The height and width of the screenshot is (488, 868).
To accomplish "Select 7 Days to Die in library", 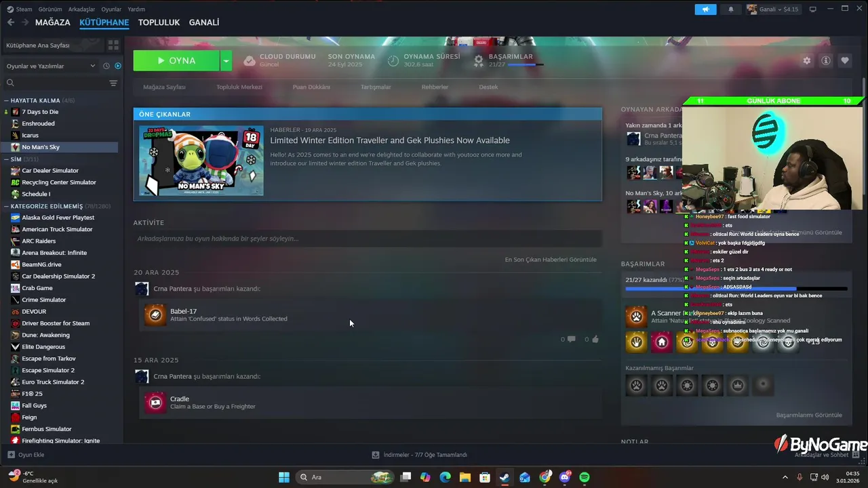I will coord(40,112).
